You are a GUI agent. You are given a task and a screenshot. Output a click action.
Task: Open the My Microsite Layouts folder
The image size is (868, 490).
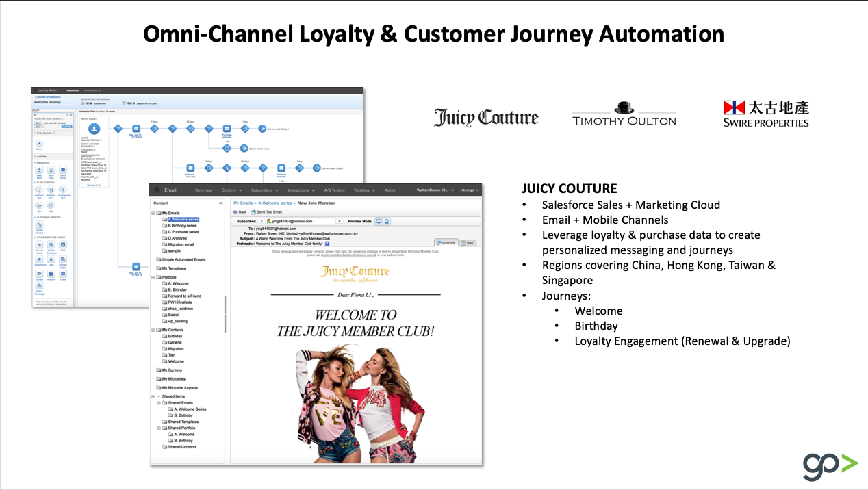[177, 388]
